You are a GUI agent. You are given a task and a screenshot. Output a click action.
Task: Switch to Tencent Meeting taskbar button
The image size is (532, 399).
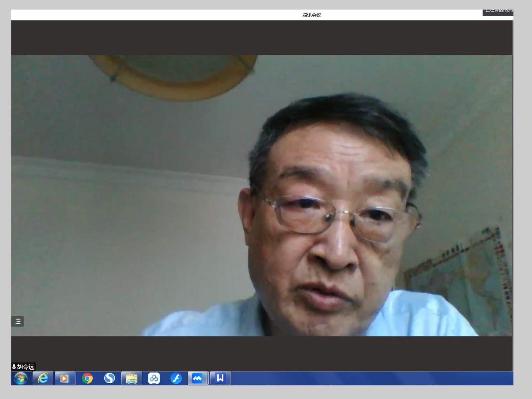point(197,378)
